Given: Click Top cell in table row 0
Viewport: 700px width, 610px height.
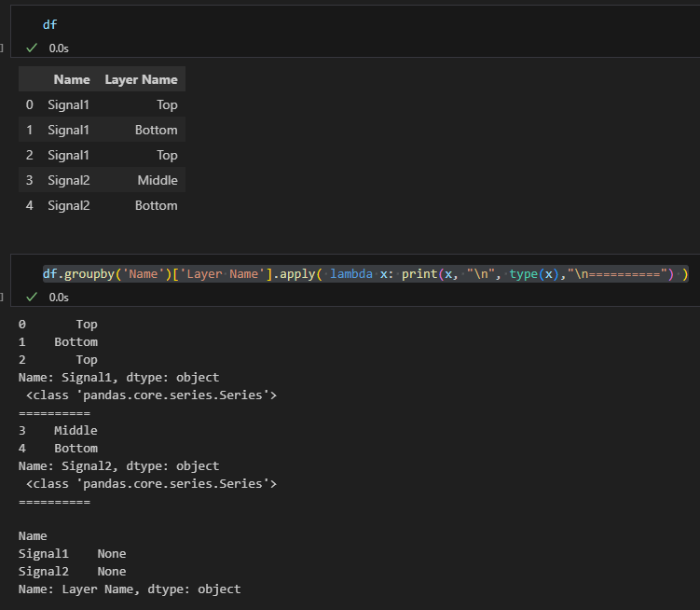Looking at the screenshot, I should 167,105.
